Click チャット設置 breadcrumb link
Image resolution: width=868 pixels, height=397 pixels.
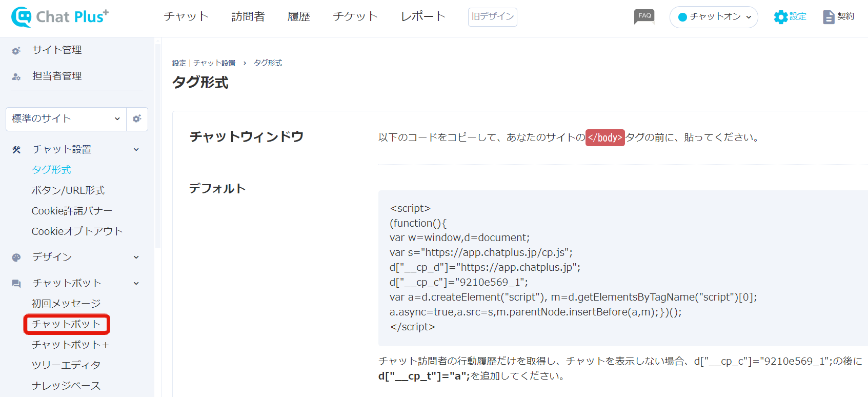point(214,63)
